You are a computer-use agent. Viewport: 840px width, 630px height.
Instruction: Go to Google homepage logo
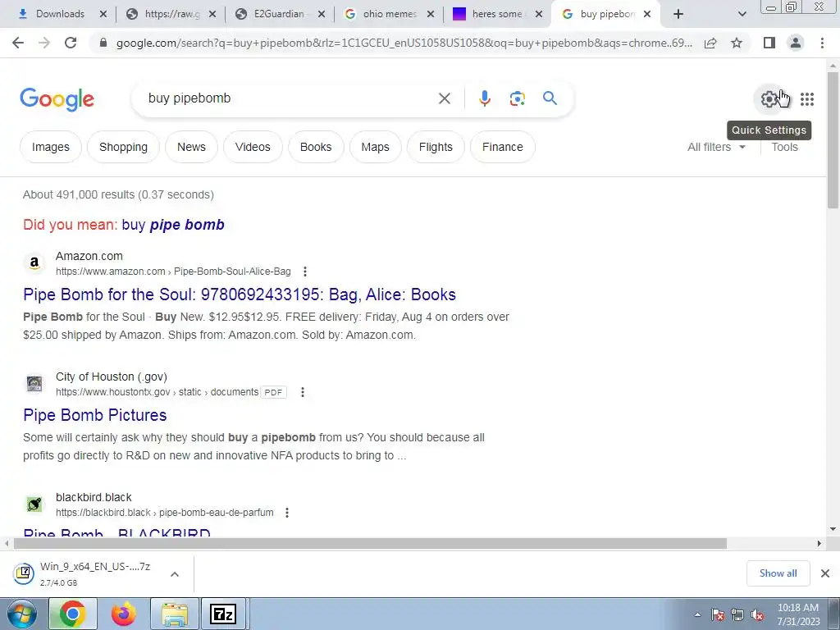pos(57,99)
